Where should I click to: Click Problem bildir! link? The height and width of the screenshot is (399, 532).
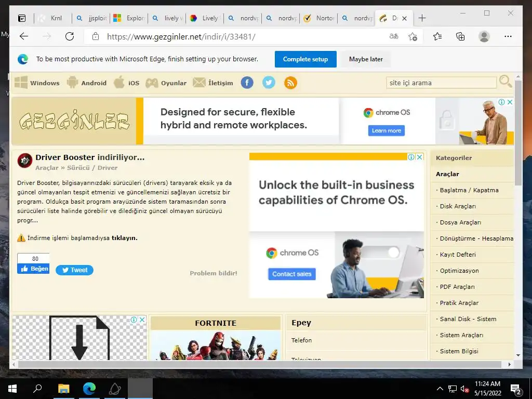click(x=214, y=273)
